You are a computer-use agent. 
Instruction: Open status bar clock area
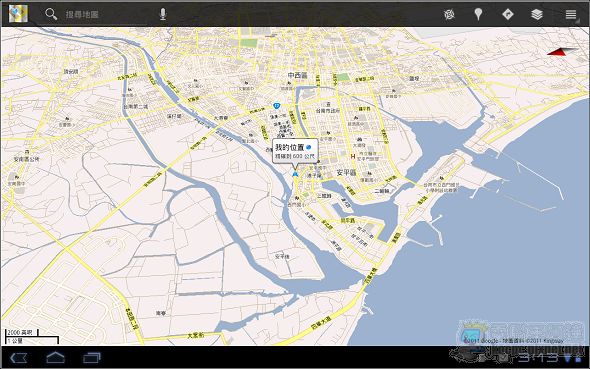coord(538,357)
